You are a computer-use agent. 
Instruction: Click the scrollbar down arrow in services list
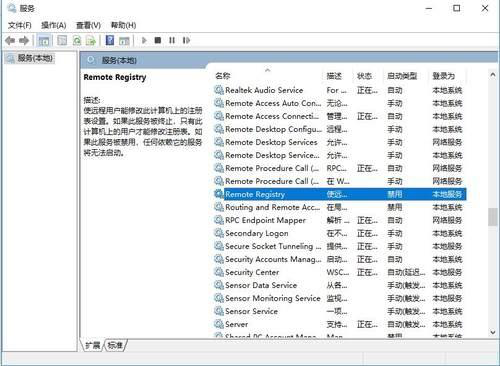[x=493, y=332]
